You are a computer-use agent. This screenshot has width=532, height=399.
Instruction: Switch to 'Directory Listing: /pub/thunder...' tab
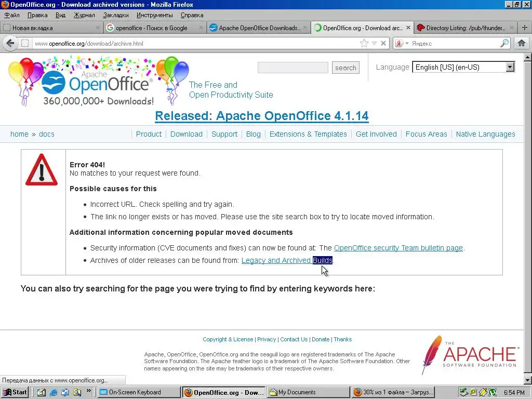466,28
